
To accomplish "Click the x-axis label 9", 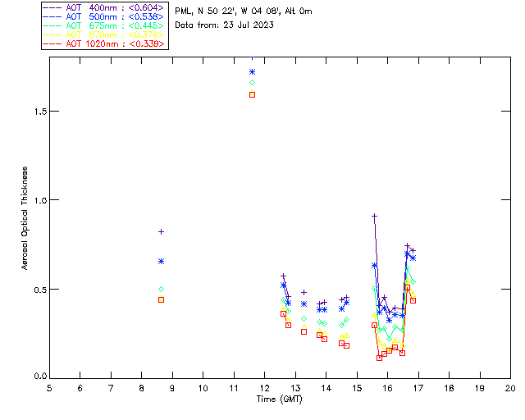I will [x=172, y=388].
